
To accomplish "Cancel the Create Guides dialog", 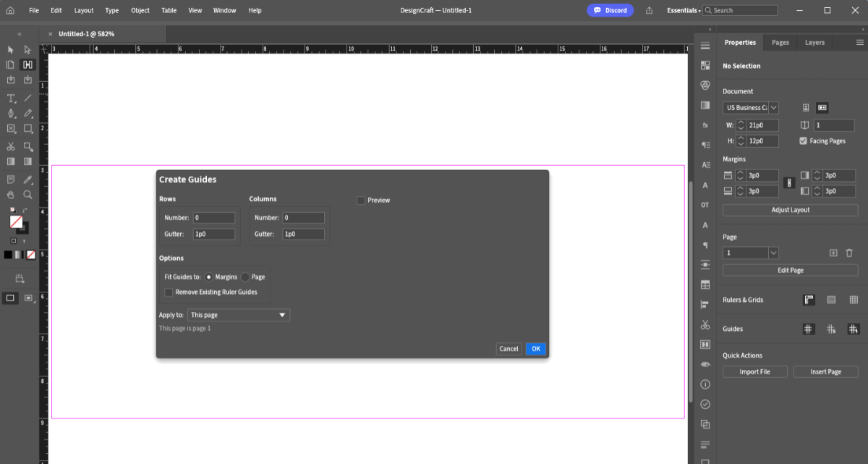I will 509,348.
